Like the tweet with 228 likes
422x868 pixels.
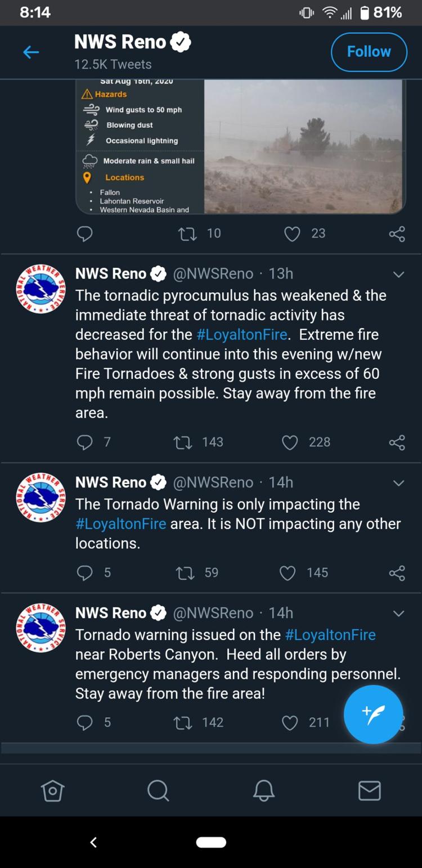290,442
